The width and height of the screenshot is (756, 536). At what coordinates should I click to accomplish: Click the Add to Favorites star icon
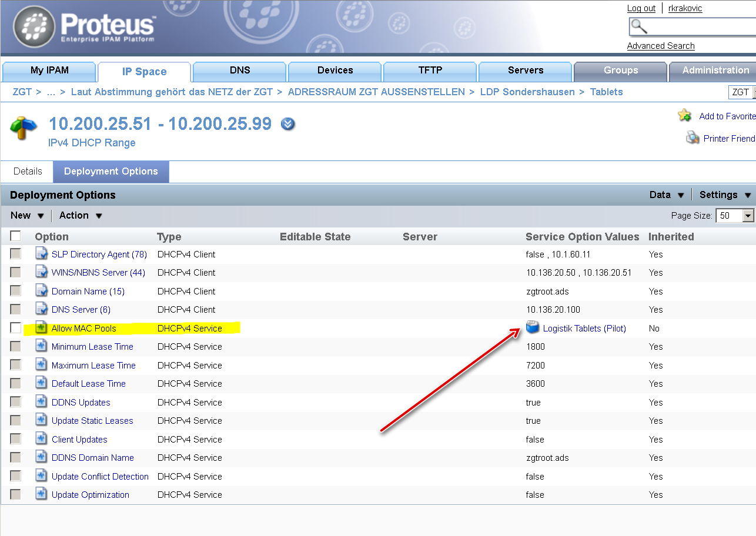(x=685, y=115)
